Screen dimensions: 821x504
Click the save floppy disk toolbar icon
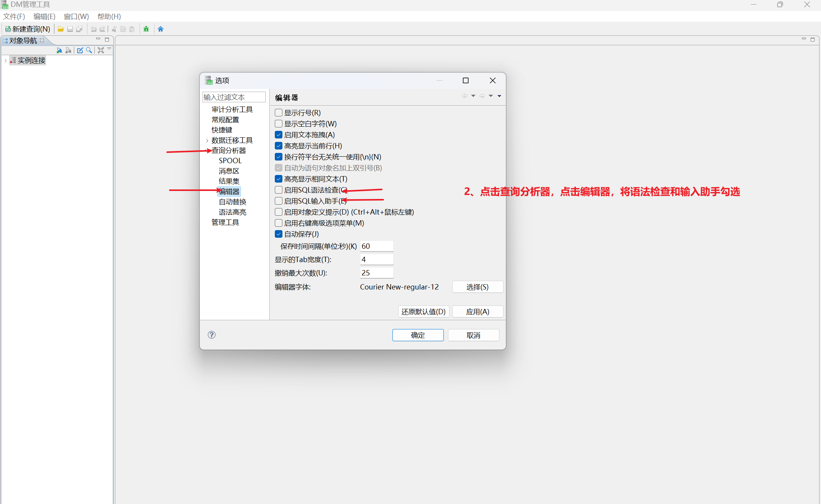click(70, 29)
